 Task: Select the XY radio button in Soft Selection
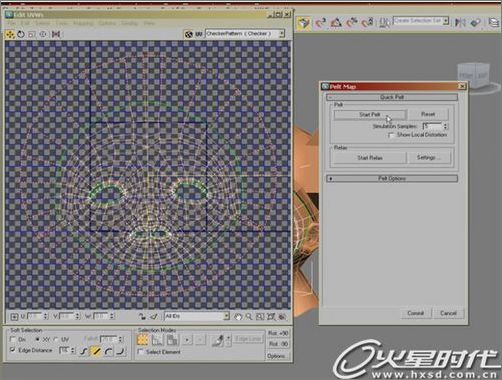[37, 339]
